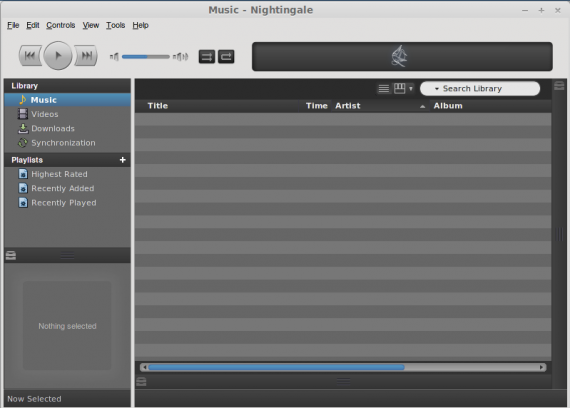Image resolution: width=570 pixels, height=408 pixels.
Task: Skip to previous track button
Action: [x=30, y=56]
